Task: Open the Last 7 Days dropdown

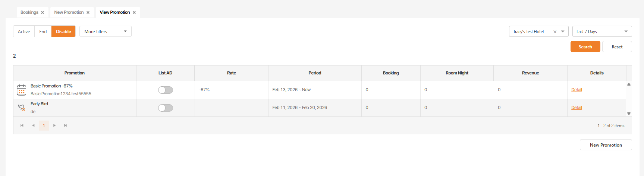Action: (x=602, y=32)
